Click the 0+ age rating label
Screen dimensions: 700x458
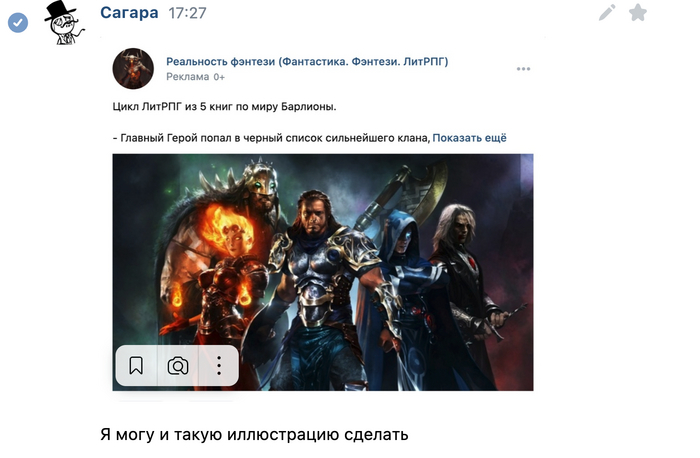219,77
